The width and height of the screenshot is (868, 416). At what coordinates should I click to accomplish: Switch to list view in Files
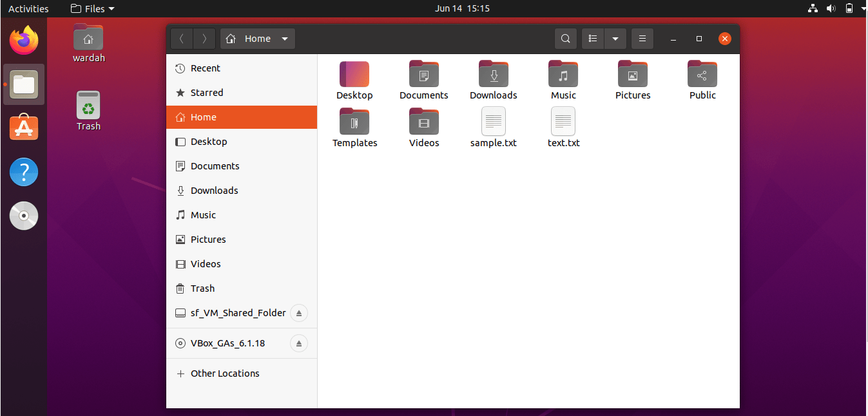tap(592, 39)
